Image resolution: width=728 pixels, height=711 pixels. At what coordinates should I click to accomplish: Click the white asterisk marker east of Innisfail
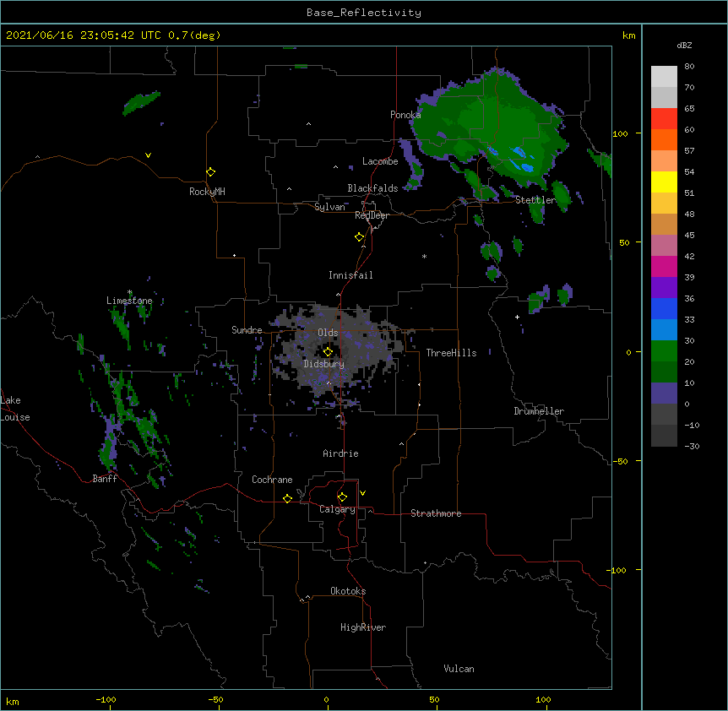coord(424,257)
